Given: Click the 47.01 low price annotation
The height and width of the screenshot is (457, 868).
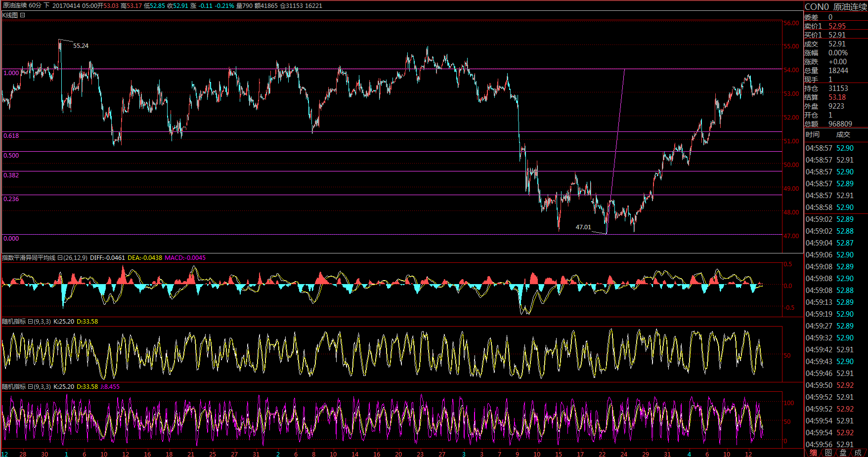Looking at the screenshot, I should [583, 227].
